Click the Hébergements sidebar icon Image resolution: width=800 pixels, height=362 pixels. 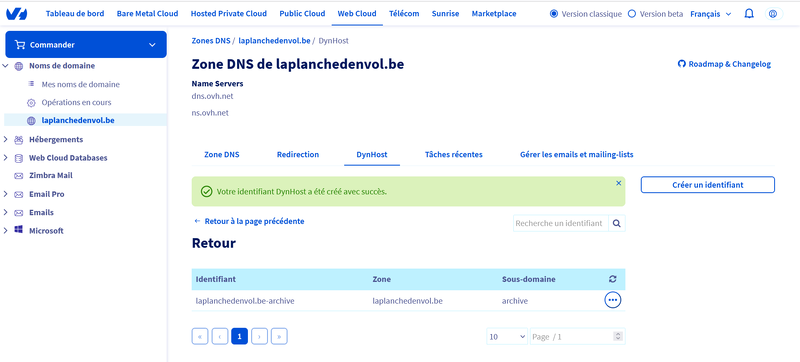pos(19,140)
